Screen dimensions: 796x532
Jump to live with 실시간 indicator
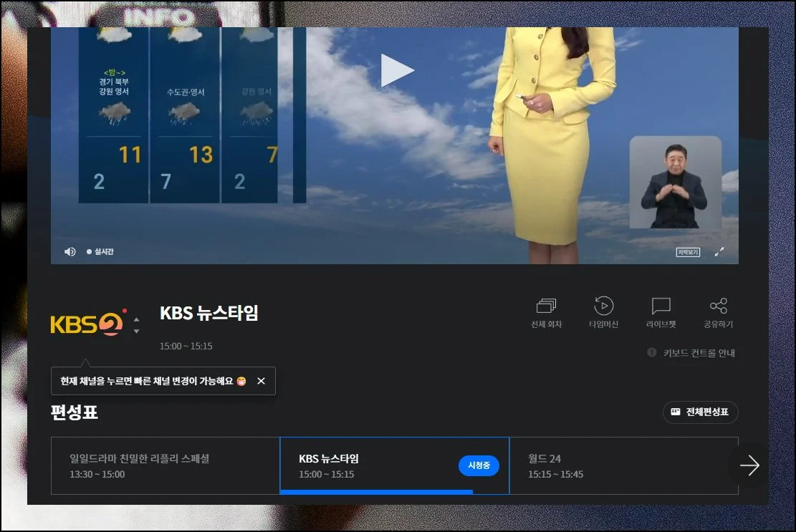[x=100, y=252]
